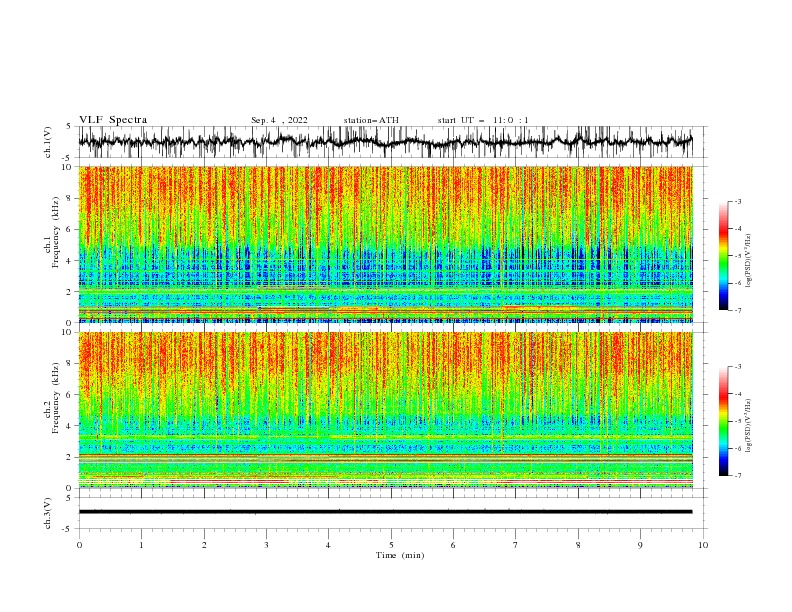Click time axis tick label "9"
Image resolution: width=792 pixels, height=612 pixels.
tap(640, 545)
